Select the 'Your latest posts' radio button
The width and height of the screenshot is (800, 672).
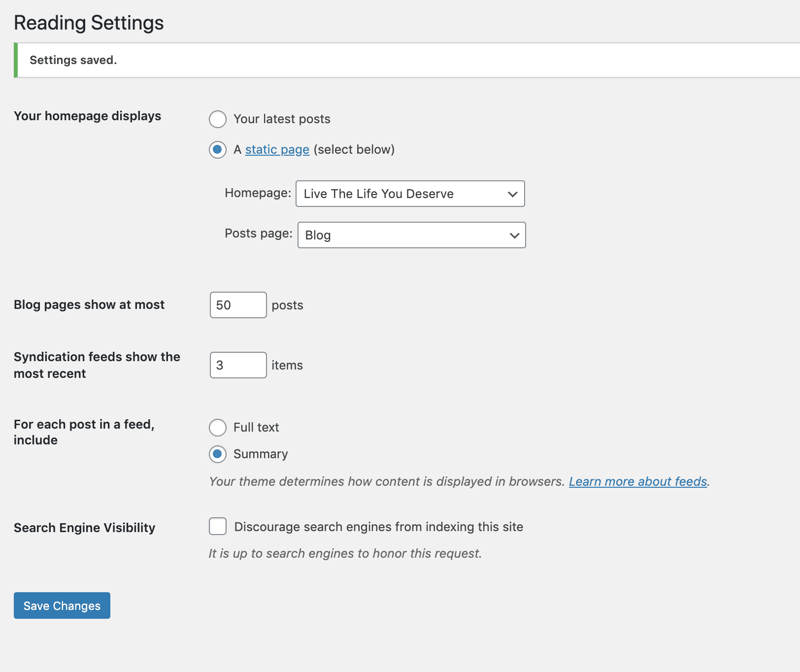[218, 119]
